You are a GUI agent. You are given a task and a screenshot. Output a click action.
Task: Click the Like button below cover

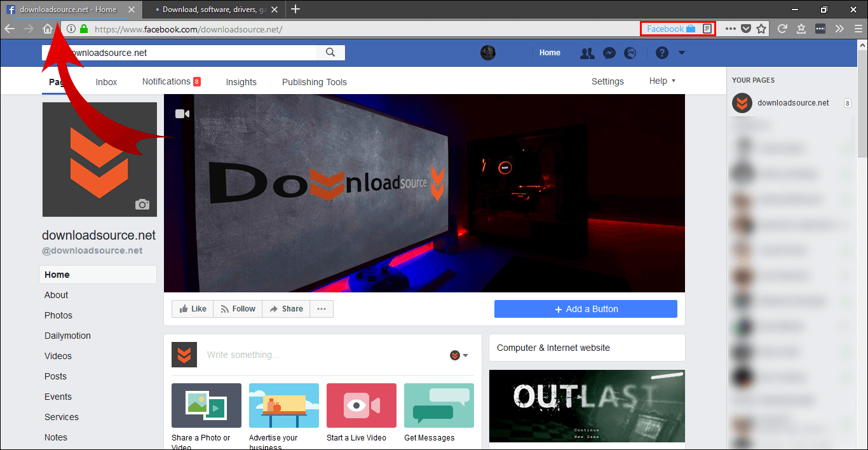[193, 309]
